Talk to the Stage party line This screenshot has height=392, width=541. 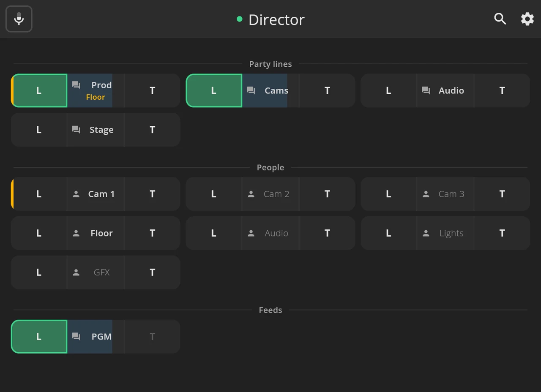coord(152,130)
